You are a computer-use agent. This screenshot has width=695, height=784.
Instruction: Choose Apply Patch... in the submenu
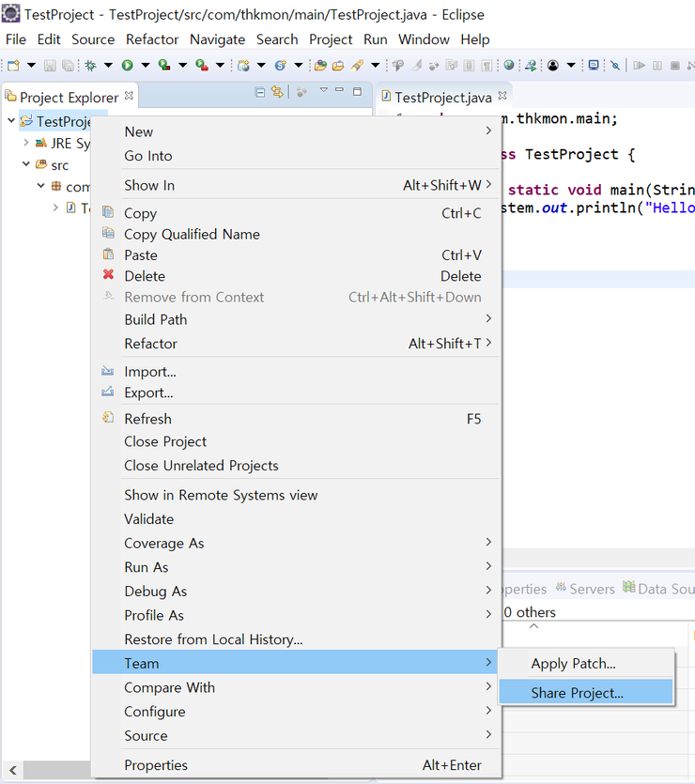[573, 663]
